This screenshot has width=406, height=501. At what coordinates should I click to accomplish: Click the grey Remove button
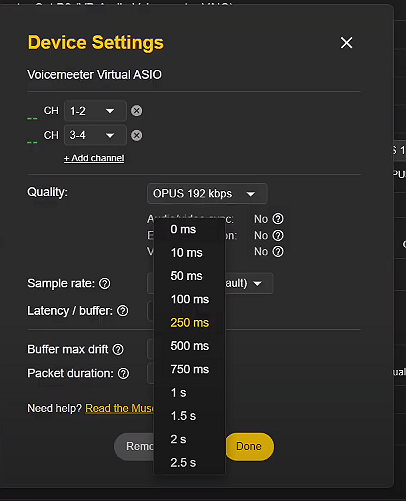click(134, 447)
